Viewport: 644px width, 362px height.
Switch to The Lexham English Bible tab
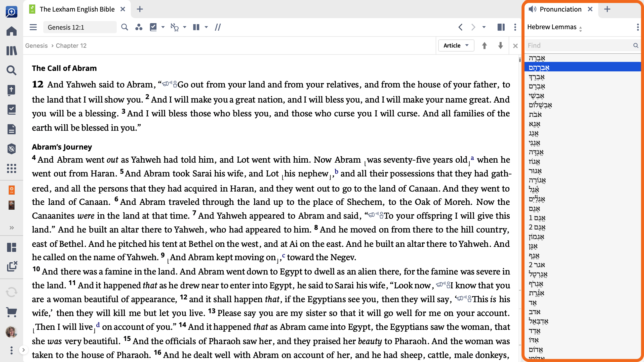click(x=77, y=9)
